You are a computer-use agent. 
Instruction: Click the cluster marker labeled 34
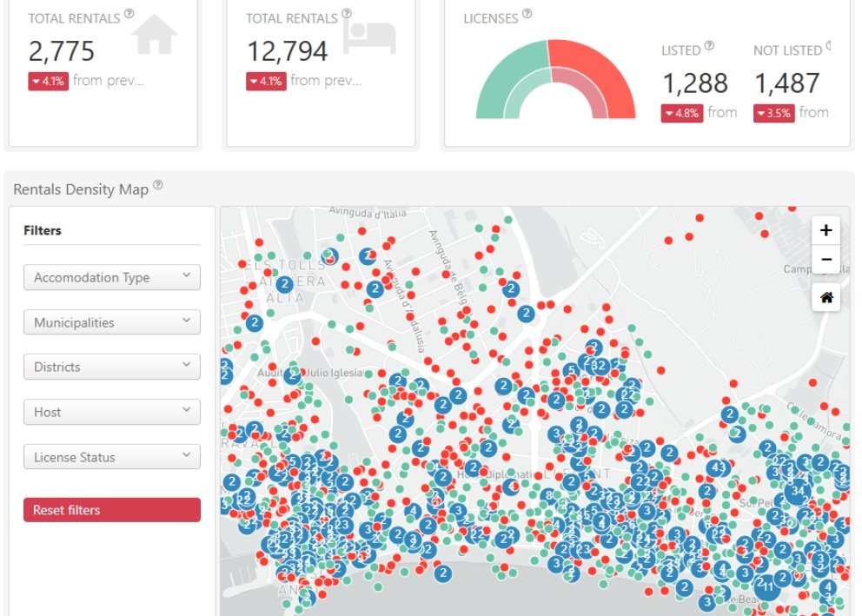coord(798,491)
